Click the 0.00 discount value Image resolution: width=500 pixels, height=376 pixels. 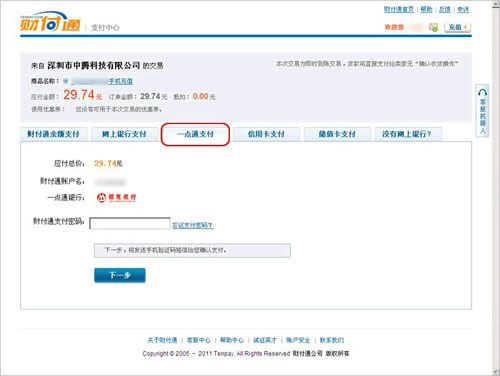tap(200, 96)
